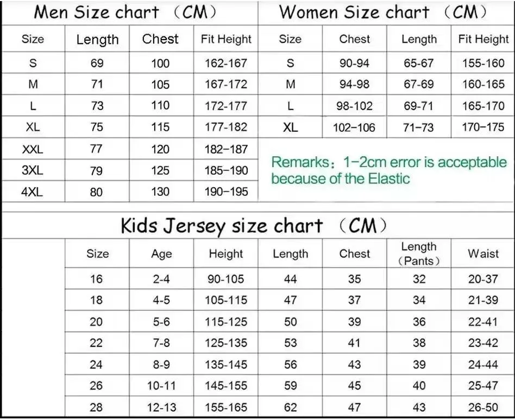Click the green Remarks elastic note

coord(389,170)
